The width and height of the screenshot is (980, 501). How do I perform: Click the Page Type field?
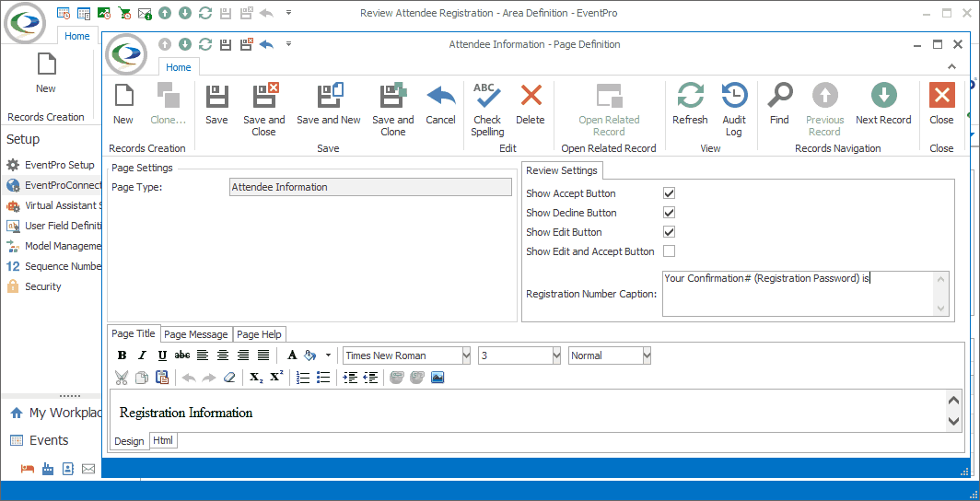371,187
